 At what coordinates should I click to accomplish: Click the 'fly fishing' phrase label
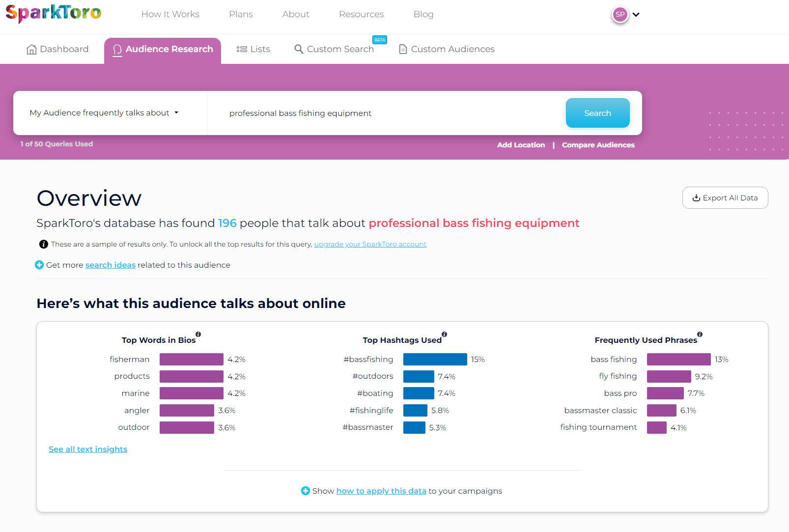tap(618, 376)
